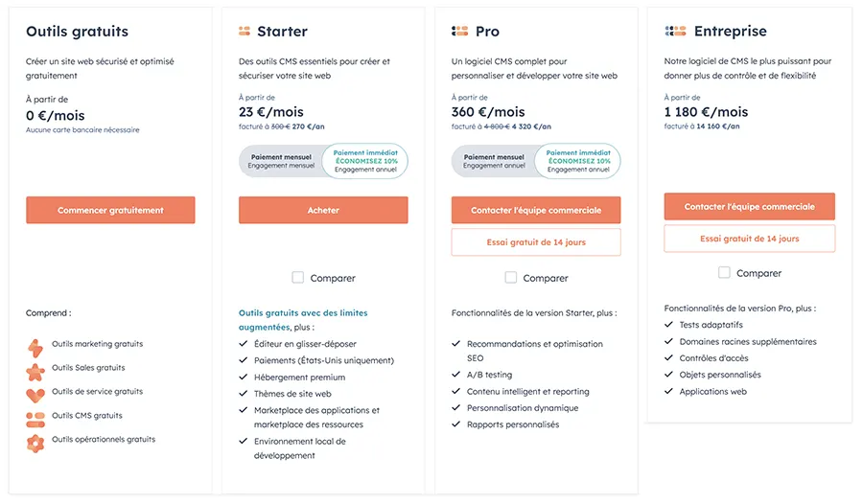This screenshot has height=504, width=863.
Task: Select Starter monthly payment option
Action: (x=281, y=161)
